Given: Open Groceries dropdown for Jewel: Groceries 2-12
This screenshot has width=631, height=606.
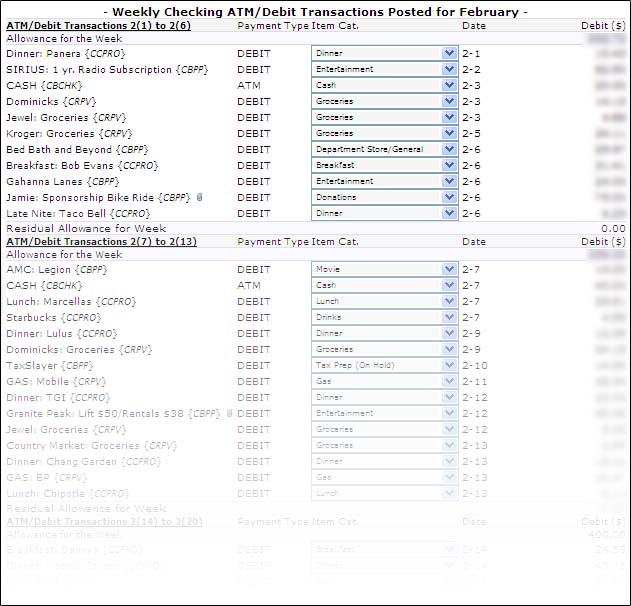Looking at the screenshot, I should 384,429.
